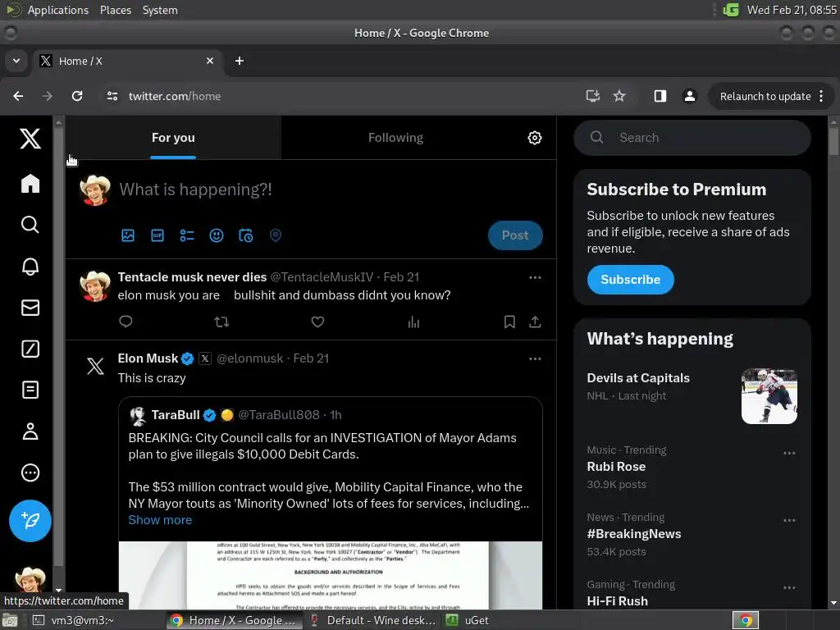Click the Subscribe button
The width and height of the screenshot is (840, 630).
pos(631,280)
